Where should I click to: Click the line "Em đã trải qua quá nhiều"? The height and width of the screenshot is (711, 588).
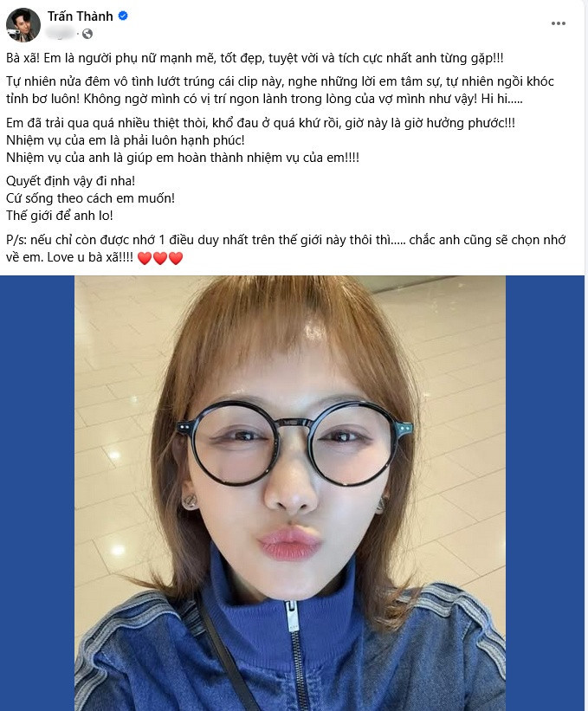(261, 123)
